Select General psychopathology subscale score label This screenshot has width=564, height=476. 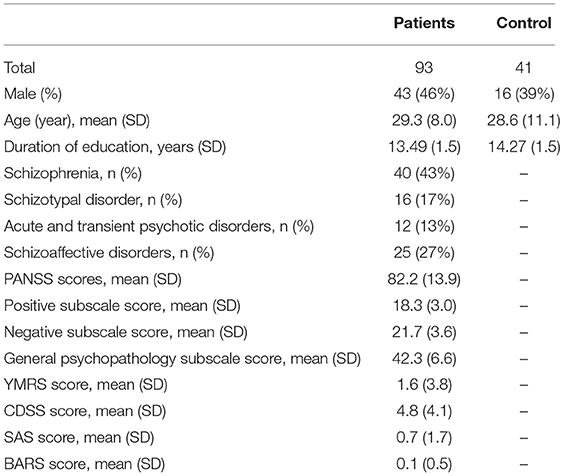[x=182, y=359]
